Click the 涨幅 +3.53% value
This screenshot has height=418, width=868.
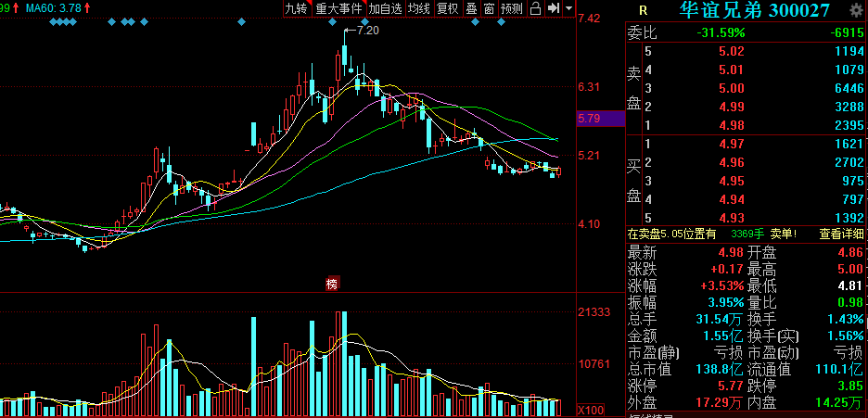722,286
